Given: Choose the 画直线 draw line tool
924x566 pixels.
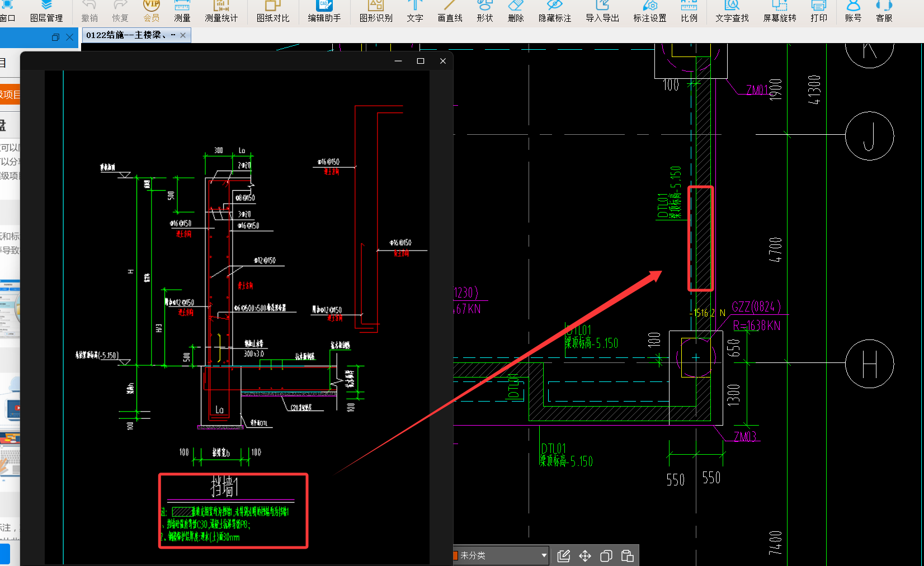Looking at the screenshot, I should coord(450,11).
